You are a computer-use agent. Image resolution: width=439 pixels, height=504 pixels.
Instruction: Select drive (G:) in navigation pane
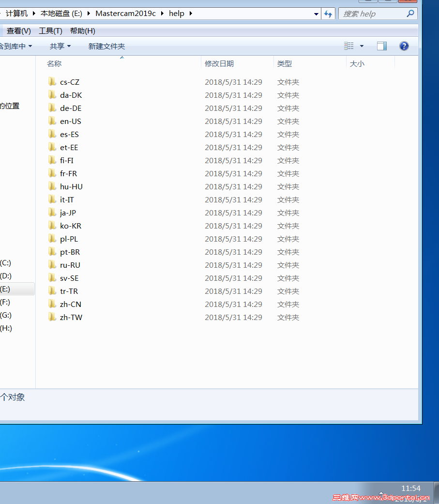point(5,315)
